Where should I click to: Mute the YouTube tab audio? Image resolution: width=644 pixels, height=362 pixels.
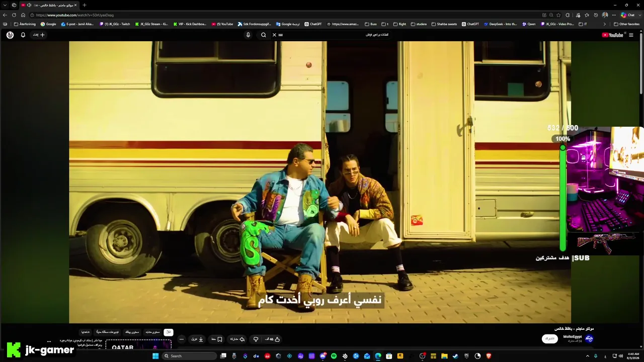pyautogui.click(x=29, y=5)
